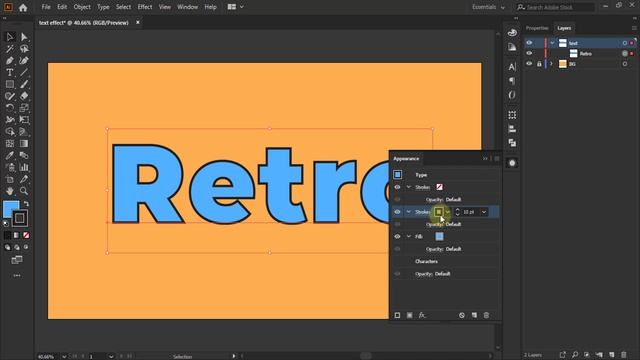Collapse the highlighted Stroke attribute
This screenshot has height=360, width=640.
point(409,212)
